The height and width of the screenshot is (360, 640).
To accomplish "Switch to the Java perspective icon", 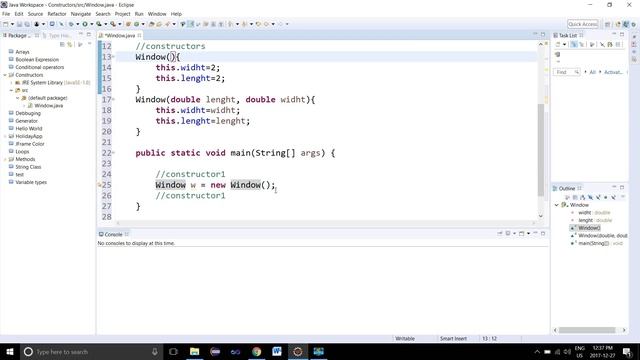I will (x=626, y=24).
